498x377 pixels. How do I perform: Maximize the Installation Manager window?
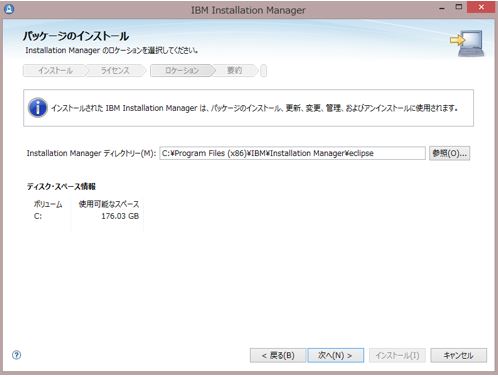tap(459, 7)
